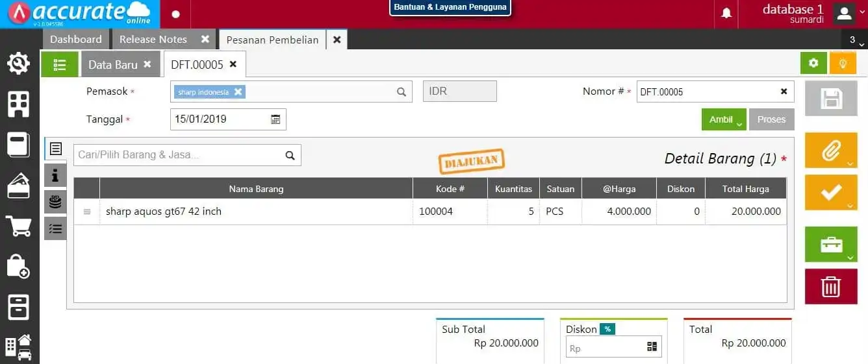Select the checklist side tab icon
Screen dimensions: 868x364
[x=56, y=228]
